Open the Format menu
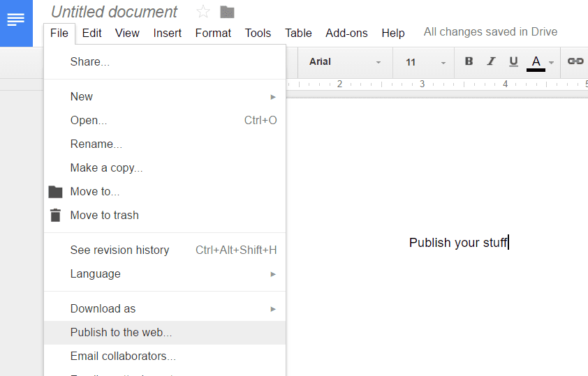The height and width of the screenshot is (376, 588). (x=213, y=33)
